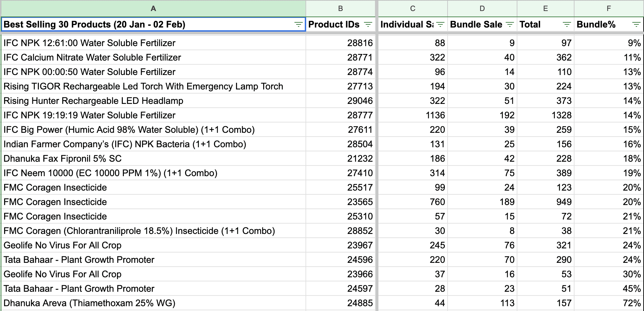The image size is (644, 311).
Task: Select column E header
Action: pos(546,8)
